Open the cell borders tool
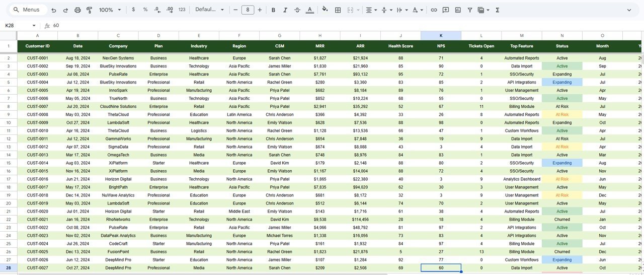This screenshot has width=644, height=275. [x=338, y=10]
